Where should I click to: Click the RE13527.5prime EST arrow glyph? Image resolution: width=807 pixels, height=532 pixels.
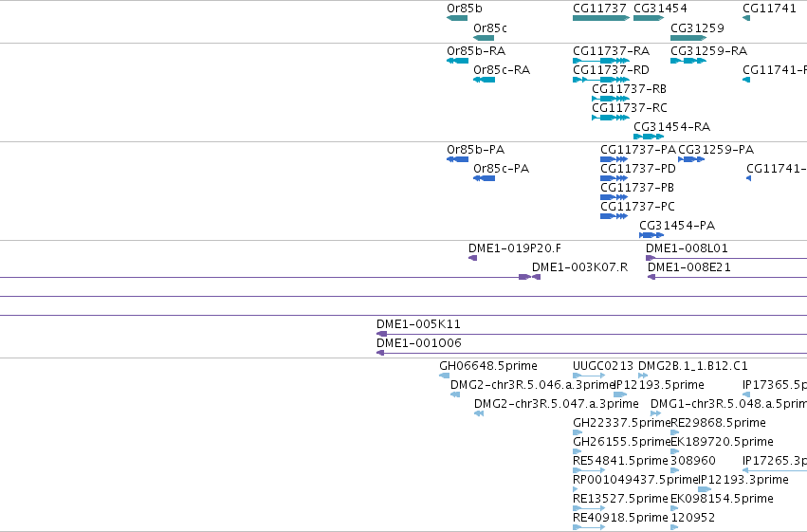pyautogui.click(x=589, y=508)
